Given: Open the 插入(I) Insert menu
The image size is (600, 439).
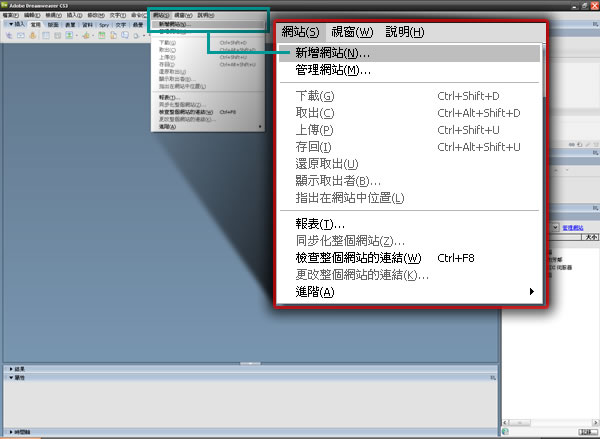Looking at the screenshot, I should [x=75, y=15].
